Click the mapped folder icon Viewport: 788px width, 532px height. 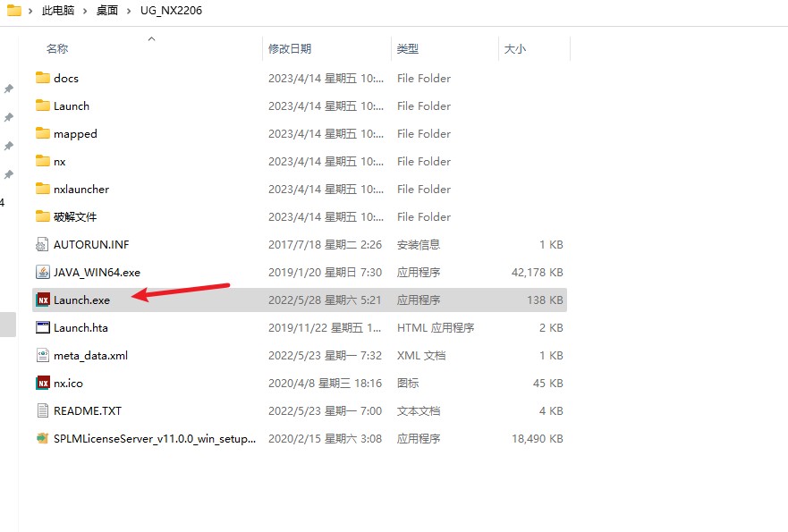(43, 133)
